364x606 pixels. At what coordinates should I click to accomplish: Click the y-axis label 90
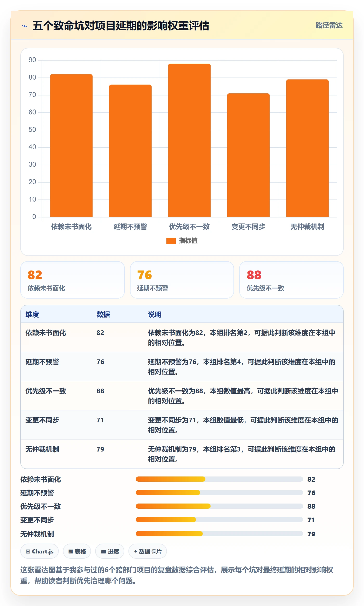coord(32,60)
